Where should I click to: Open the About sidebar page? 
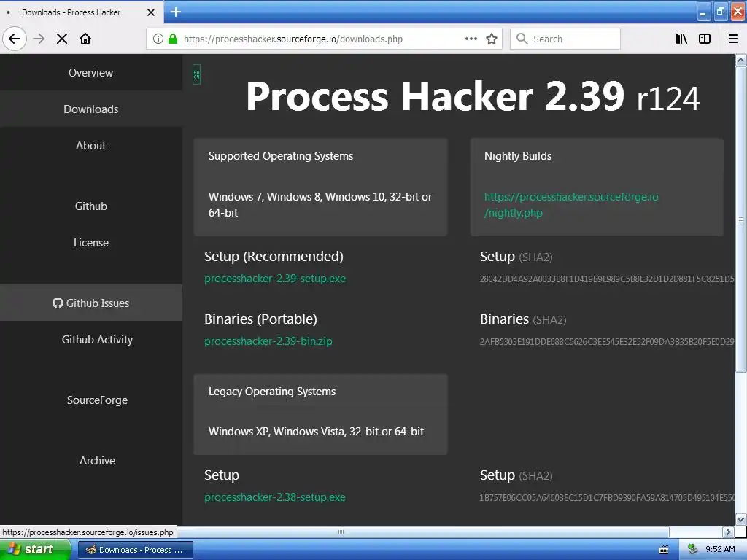(90, 146)
